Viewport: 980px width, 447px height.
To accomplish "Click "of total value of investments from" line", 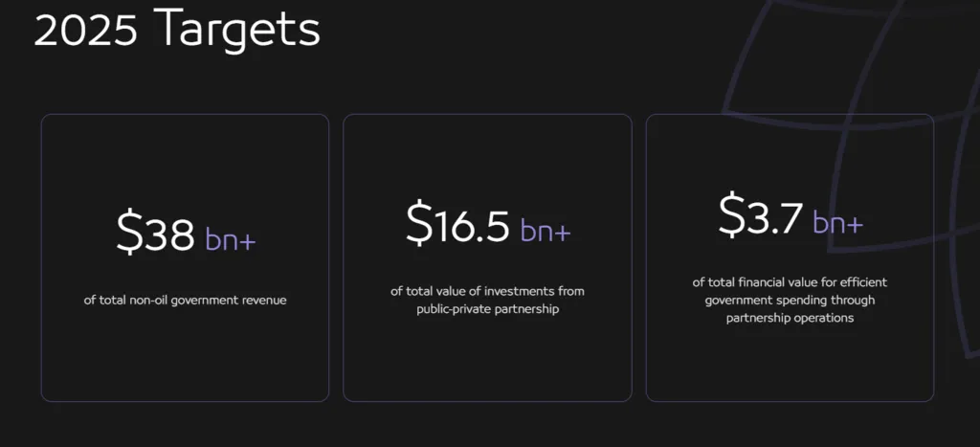I will (487, 291).
